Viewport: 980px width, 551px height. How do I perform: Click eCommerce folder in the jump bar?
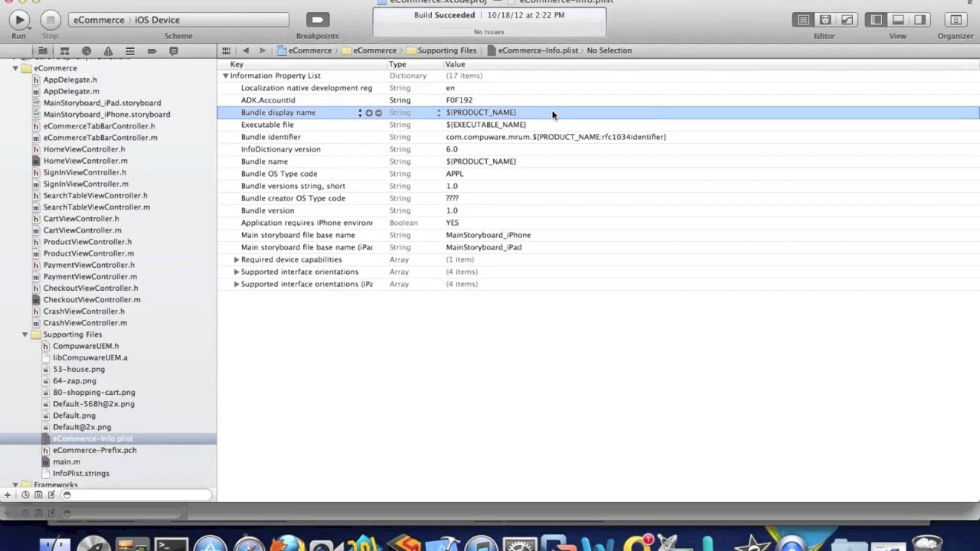[x=369, y=51]
